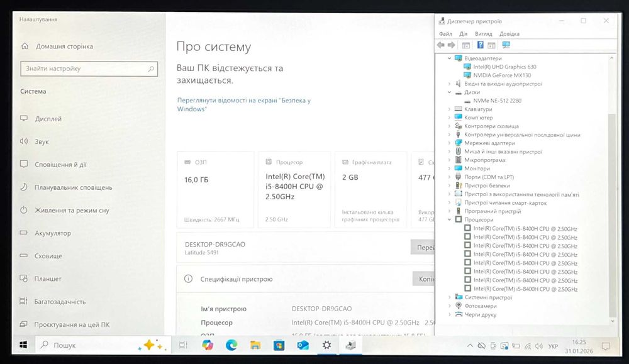Screen dimensions: 629x364
Task: Open the 'Безпека у Windows' details link
Action: click(244, 104)
